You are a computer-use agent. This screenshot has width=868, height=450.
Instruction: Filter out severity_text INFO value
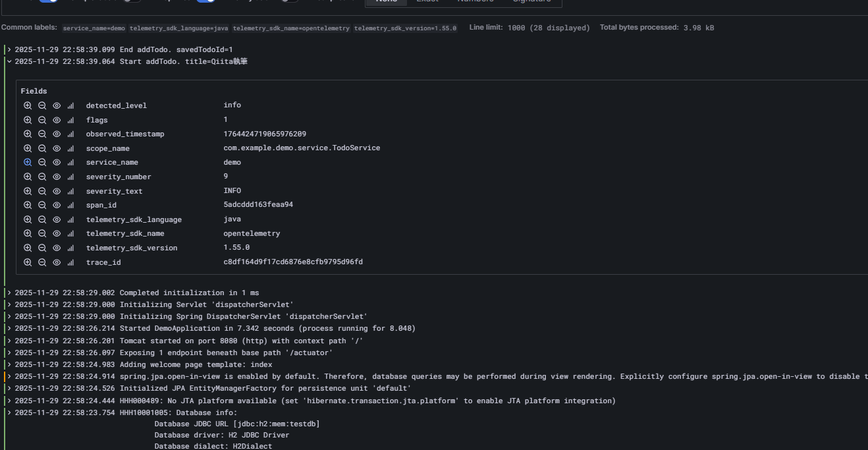(x=42, y=191)
